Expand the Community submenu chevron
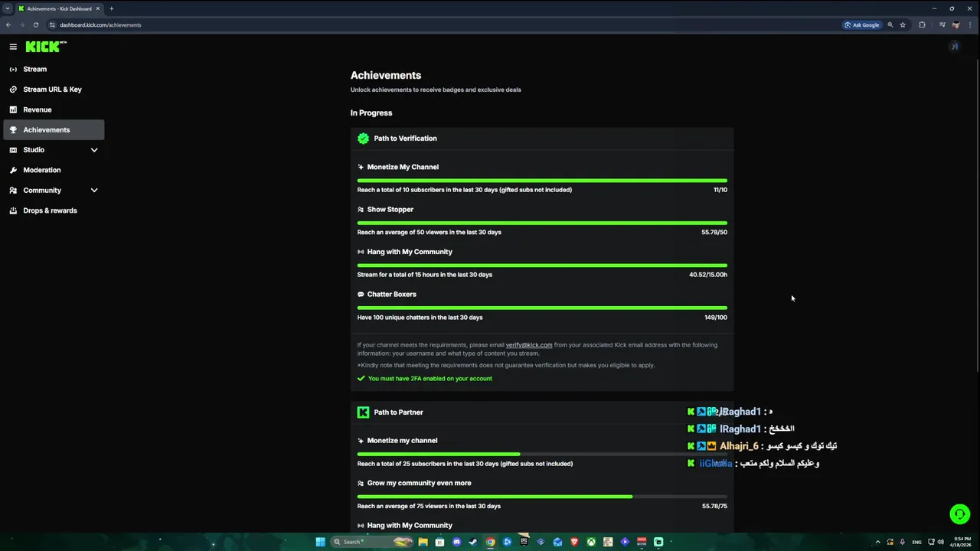 click(x=94, y=191)
